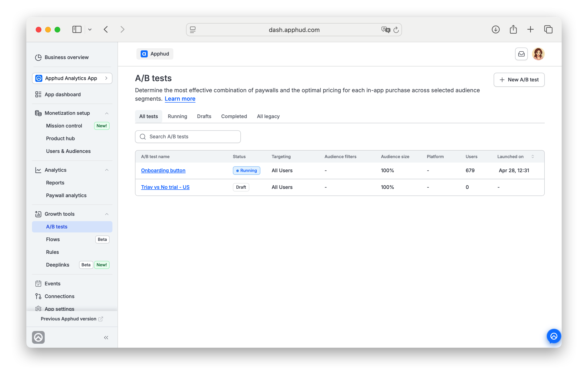Click the Apphud breadcrumb chip
This screenshot has width=588, height=383.
tap(155, 54)
